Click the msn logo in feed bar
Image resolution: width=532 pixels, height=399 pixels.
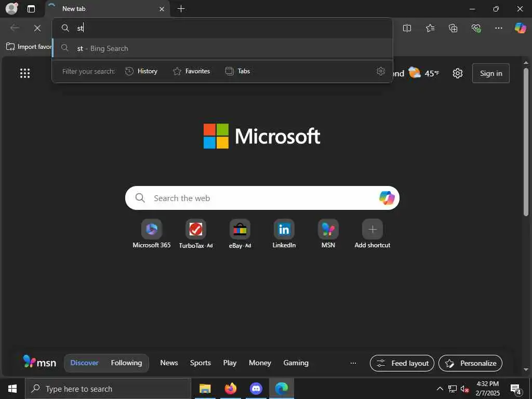click(39, 362)
